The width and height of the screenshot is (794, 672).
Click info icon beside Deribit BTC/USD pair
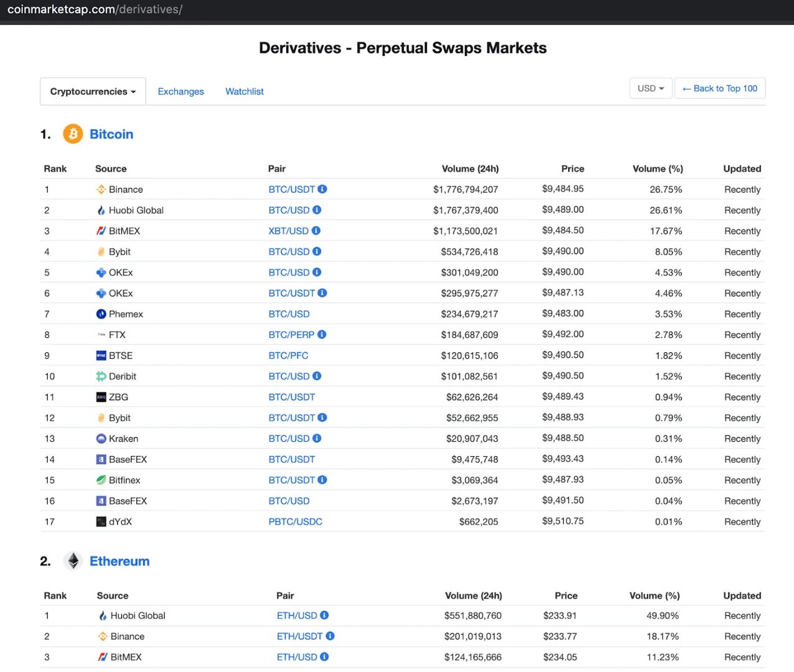[317, 376]
